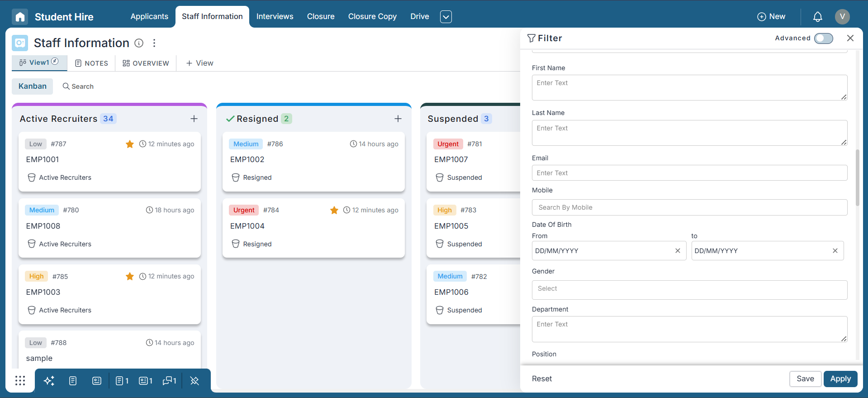Toggle the Advanced filter switch
Screen dimensions: 868x398
coord(824,38)
